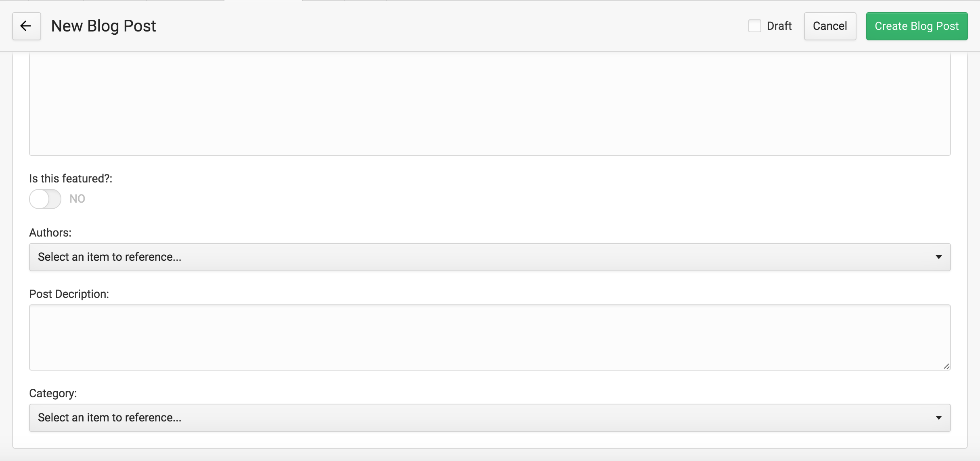This screenshot has width=980, height=461.
Task: Click the Select an item to reference placeholder in Authors
Action: (x=109, y=257)
